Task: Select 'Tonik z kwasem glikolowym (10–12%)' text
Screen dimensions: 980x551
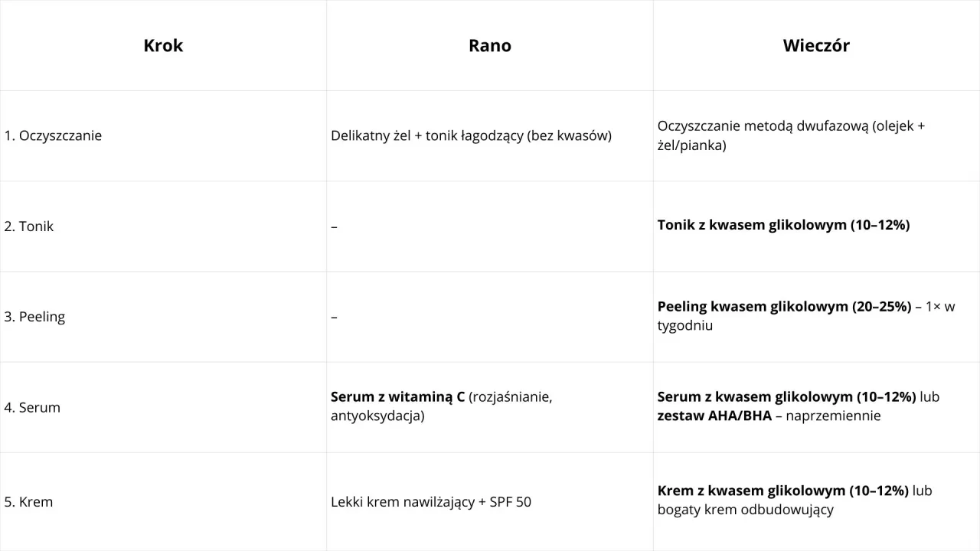Action: pyautogui.click(x=783, y=226)
